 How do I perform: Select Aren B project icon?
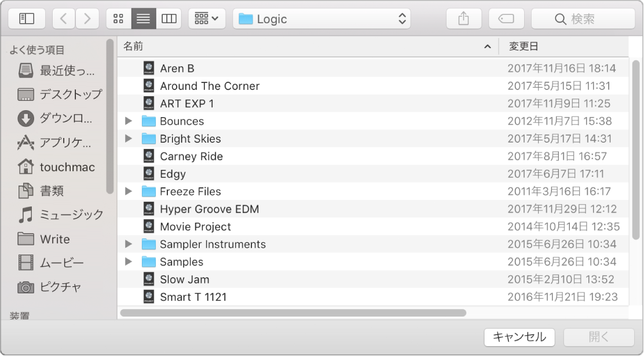click(x=149, y=68)
